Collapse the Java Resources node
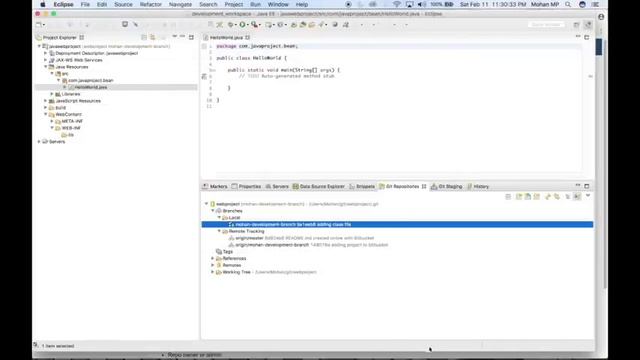 pyautogui.click(x=45, y=67)
